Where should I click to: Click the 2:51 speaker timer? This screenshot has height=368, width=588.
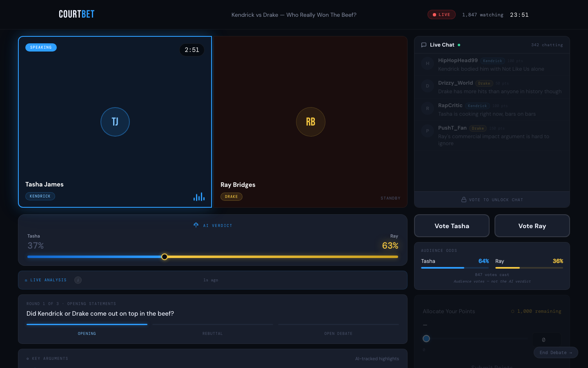[x=192, y=50]
